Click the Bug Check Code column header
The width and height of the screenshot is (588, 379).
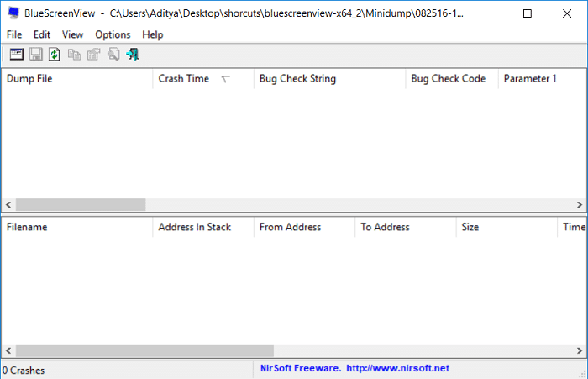pos(452,79)
